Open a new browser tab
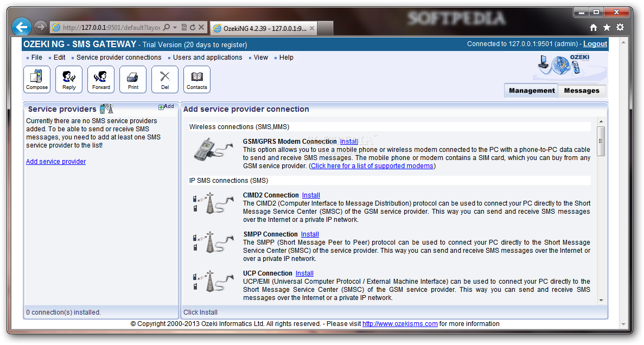 click(326, 28)
